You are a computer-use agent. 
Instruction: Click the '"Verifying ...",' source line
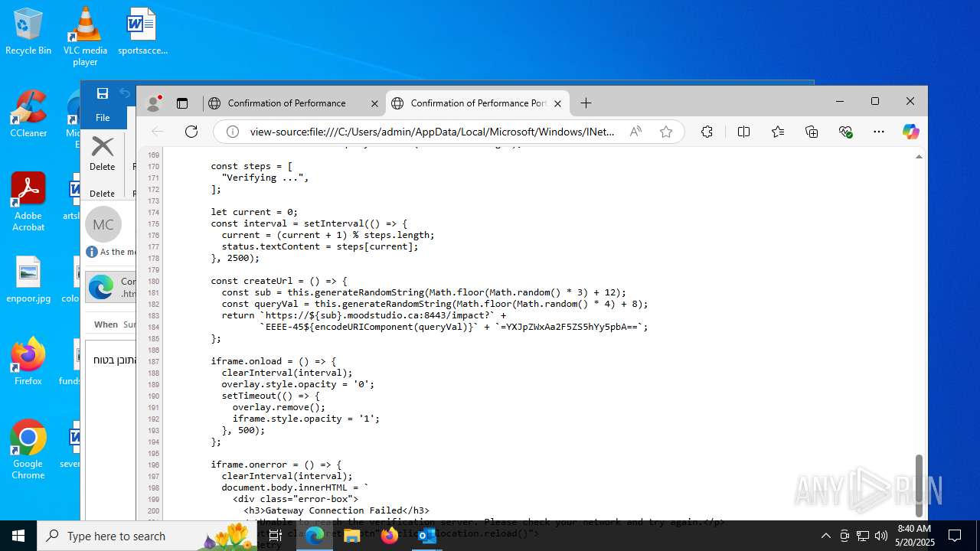click(265, 178)
